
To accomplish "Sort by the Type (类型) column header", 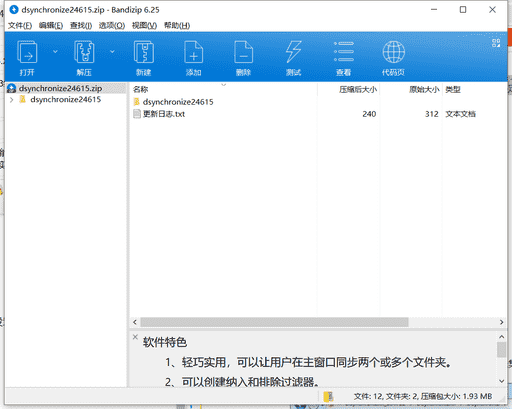I will click(453, 89).
